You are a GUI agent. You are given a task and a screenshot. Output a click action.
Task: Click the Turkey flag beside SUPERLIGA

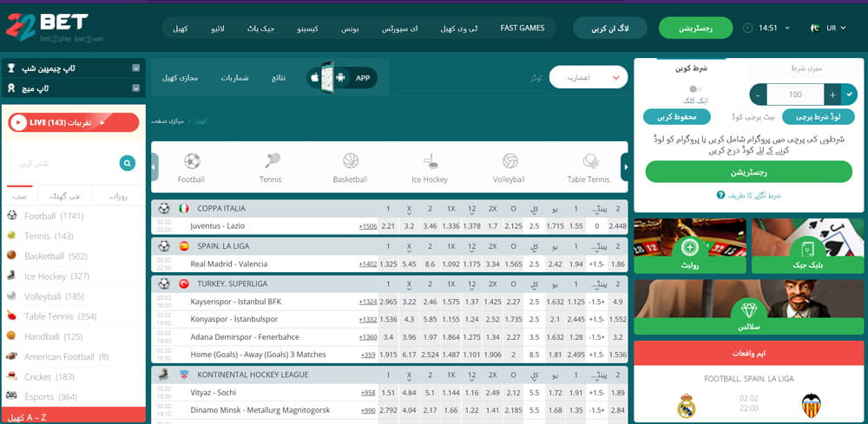point(184,284)
